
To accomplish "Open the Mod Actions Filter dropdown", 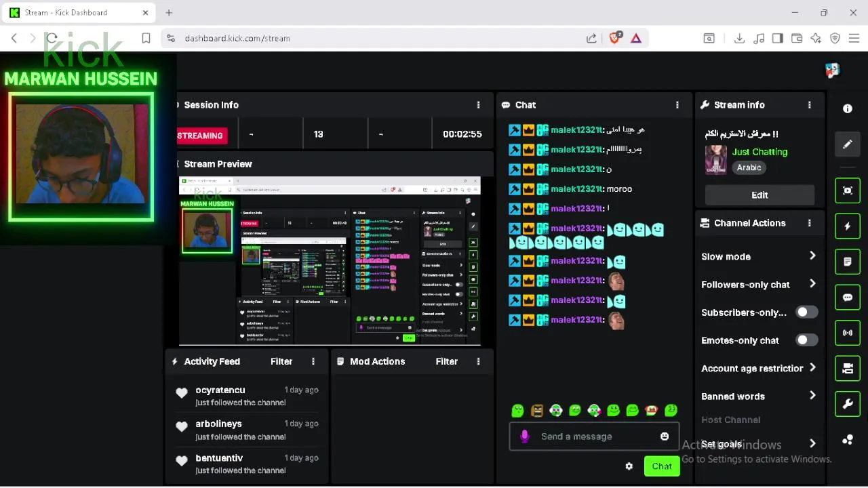I will tap(447, 361).
